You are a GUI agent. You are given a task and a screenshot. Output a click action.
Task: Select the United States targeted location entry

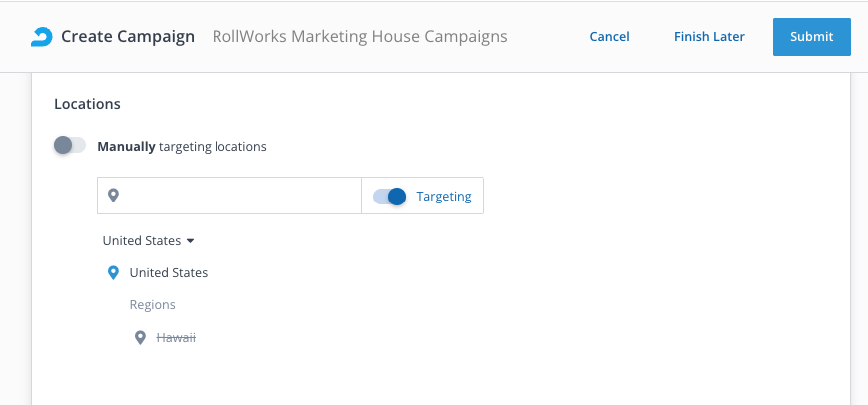(169, 272)
